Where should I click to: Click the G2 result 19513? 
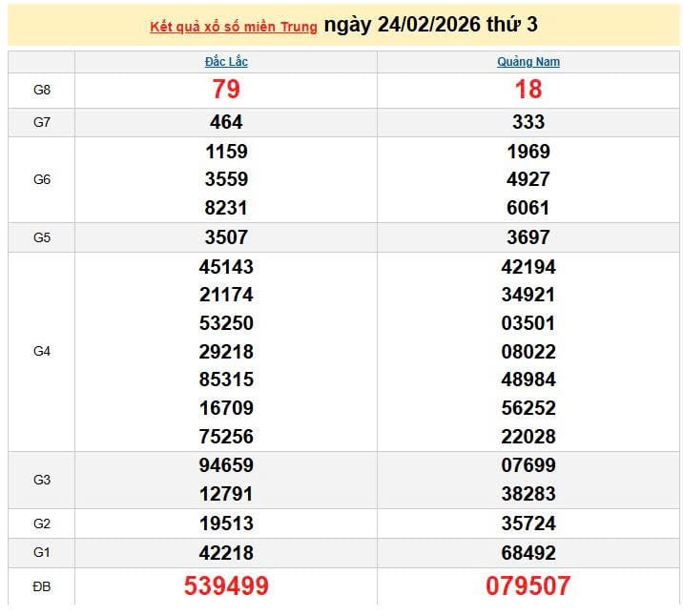pyautogui.click(x=226, y=524)
